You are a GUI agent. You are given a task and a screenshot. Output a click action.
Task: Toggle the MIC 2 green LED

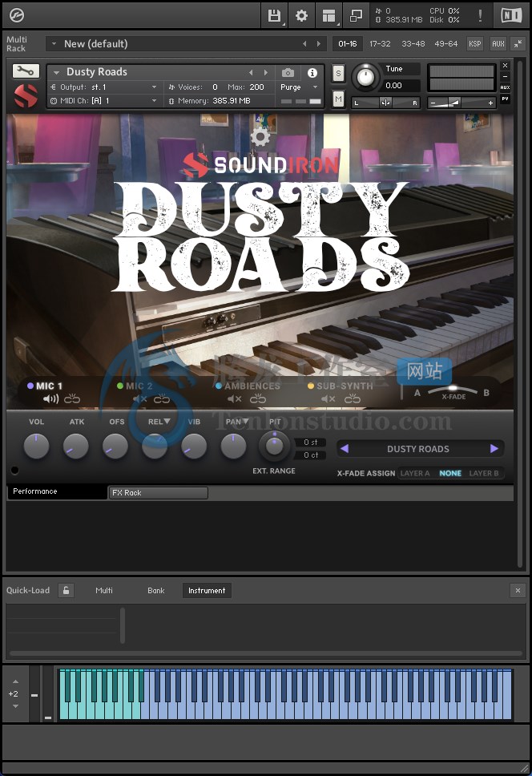click(120, 386)
